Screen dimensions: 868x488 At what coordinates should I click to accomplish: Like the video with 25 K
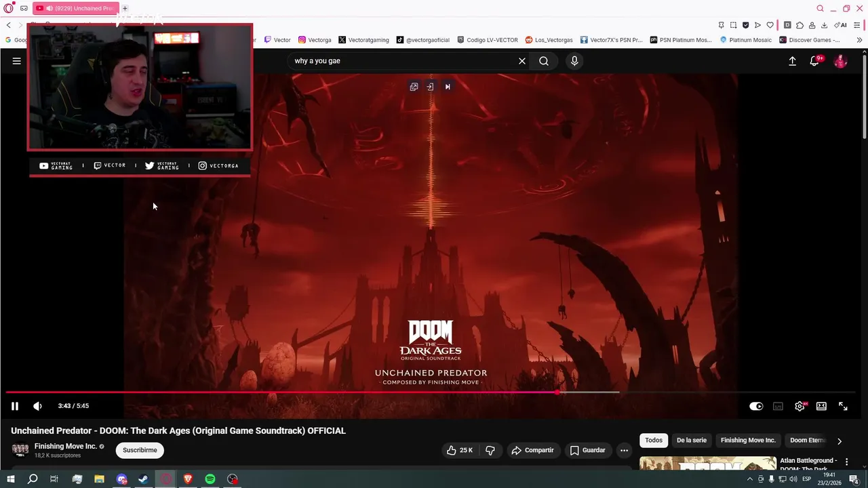point(459,450)
